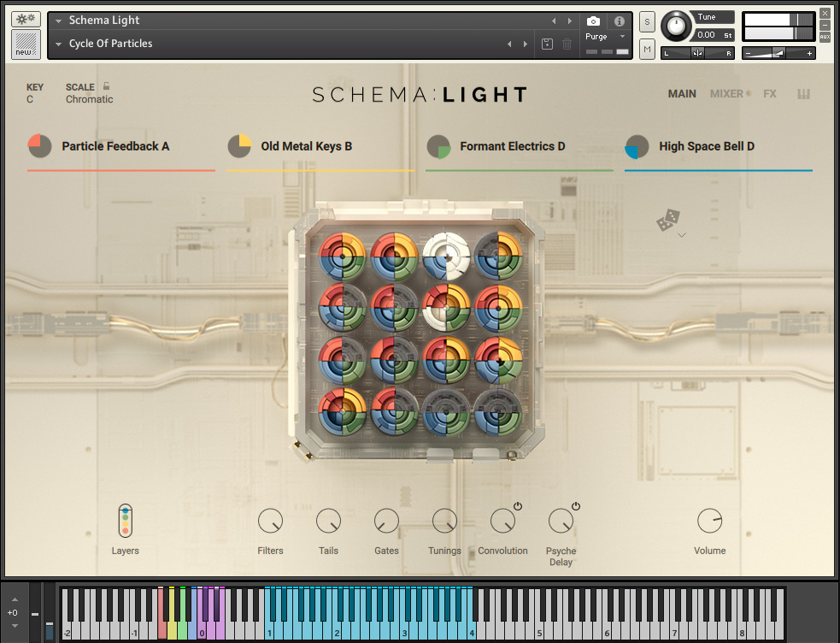Select the second cell in the third grid row

click(x=394, y=360)
